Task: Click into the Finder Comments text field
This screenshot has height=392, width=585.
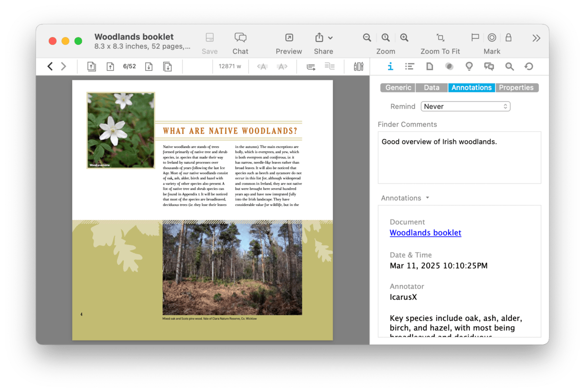Action: [459, 157]
